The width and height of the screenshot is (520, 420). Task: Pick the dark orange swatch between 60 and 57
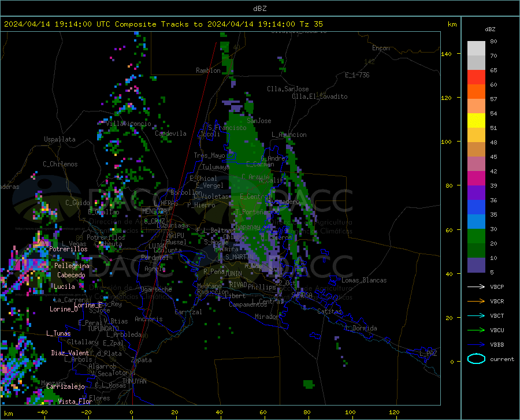pos(476,92)
